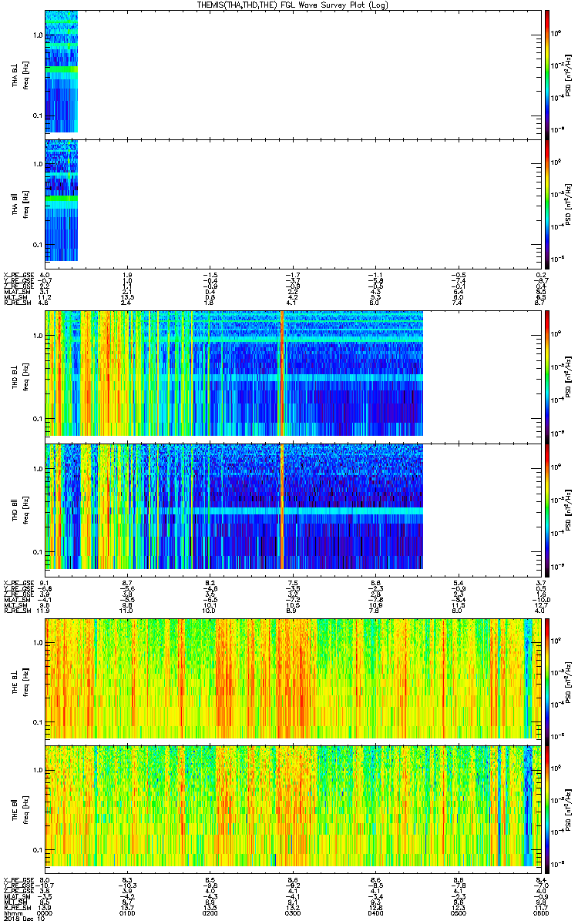This screenshot has height=924, width=578.
Task: Click the bright vertical stripe in THD B-perpendicular panel
Action: (282, 373)
